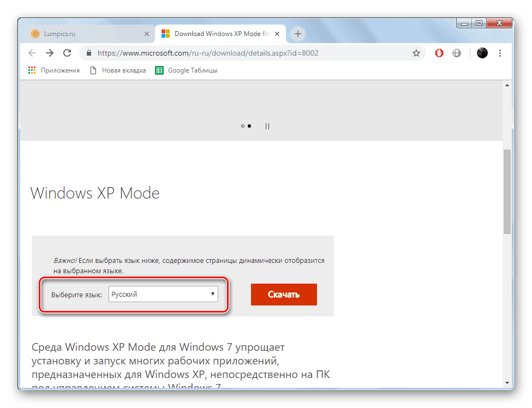
Task: Open the Chrome profile avatar
Action: pos(482,53)
